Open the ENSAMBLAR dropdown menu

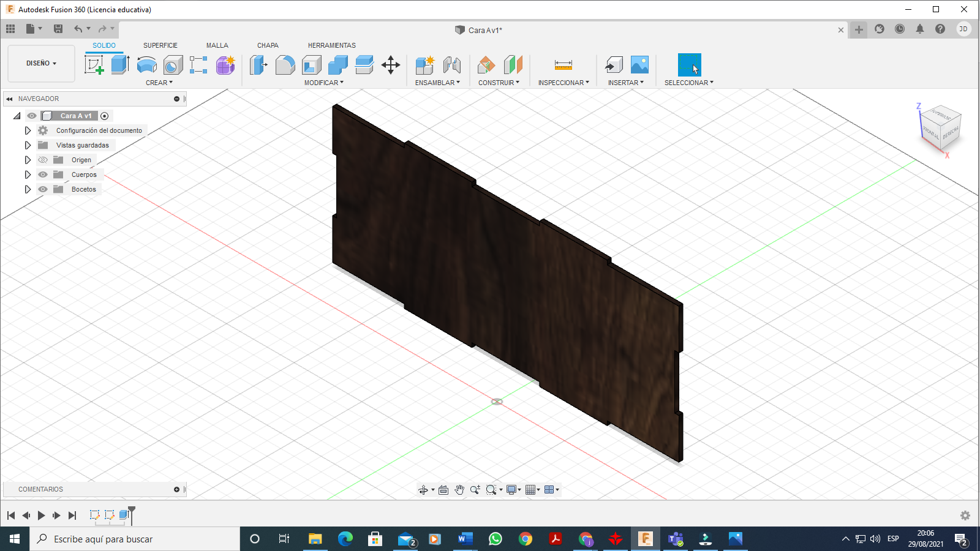pyautogui.click(x=437, y=83)
